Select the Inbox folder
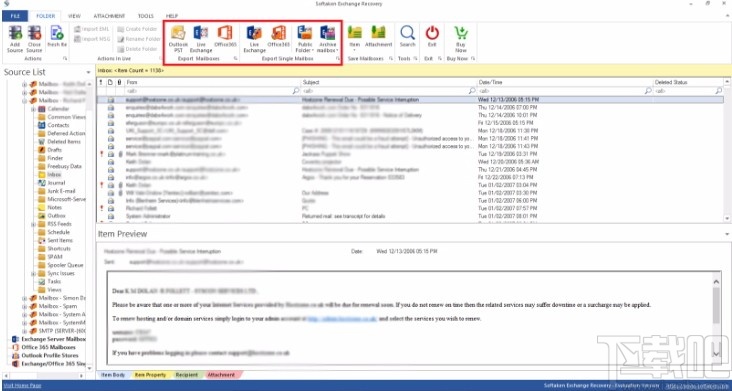 click(x=54, y=175)
